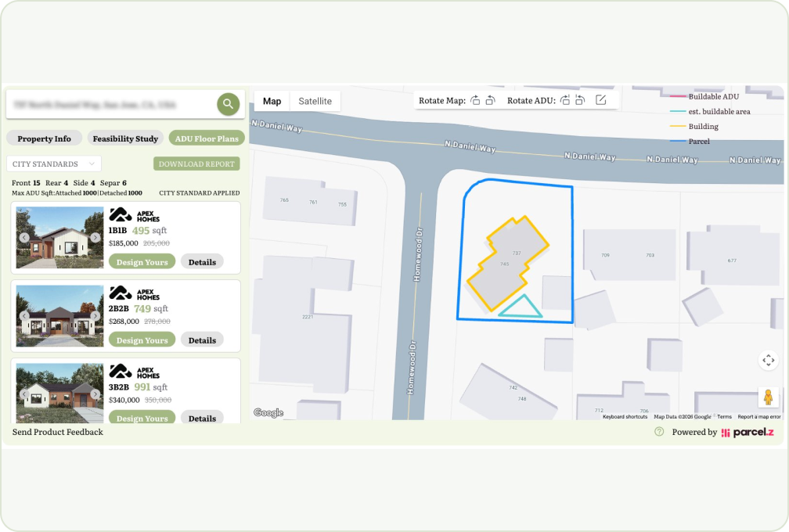Rotate the ADU counterclockwise
Screen dimensions: 789x532
[x=580, y=100]
